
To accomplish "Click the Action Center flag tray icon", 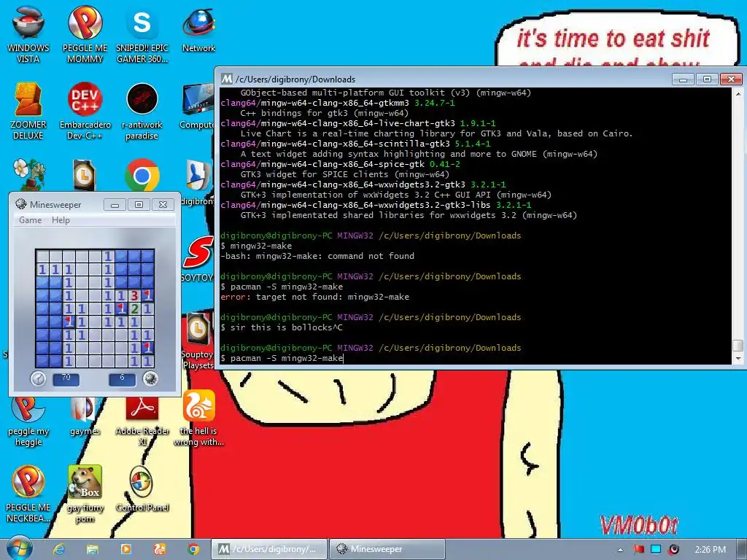I will point(639,550).
